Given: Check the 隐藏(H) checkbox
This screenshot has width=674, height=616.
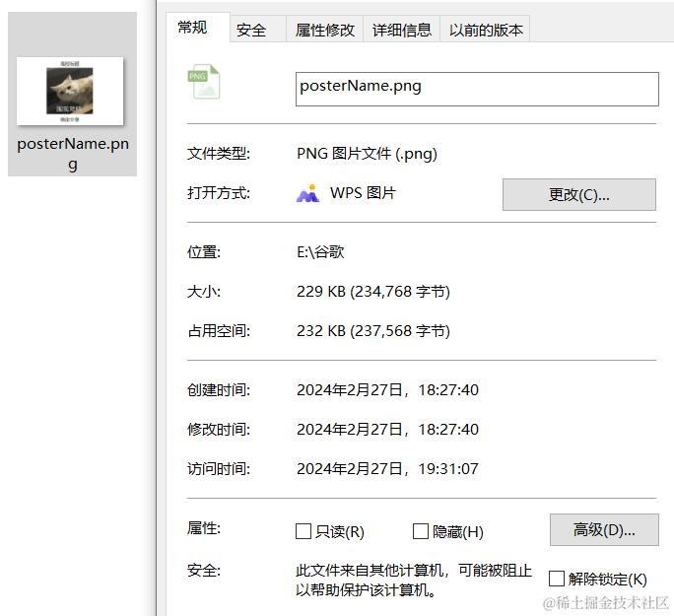Looking at the screenshot, I should (x=421, y=531).
